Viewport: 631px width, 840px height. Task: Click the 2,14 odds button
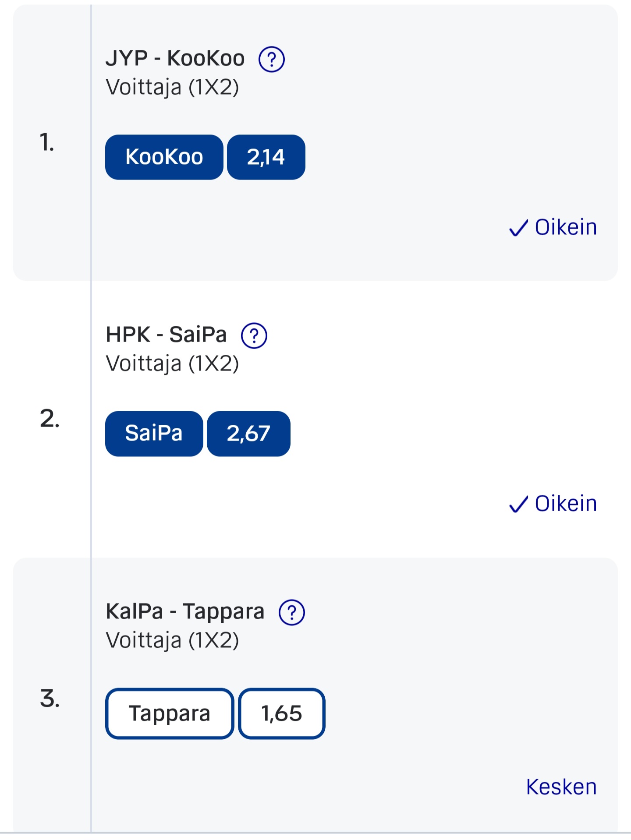click(266, 157)
